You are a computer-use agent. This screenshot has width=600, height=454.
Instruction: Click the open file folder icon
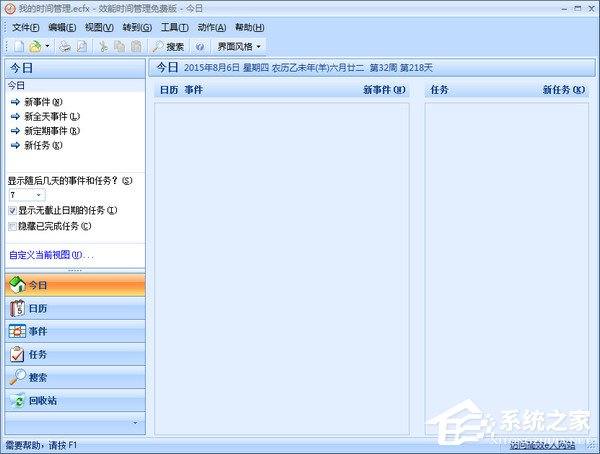35,47
